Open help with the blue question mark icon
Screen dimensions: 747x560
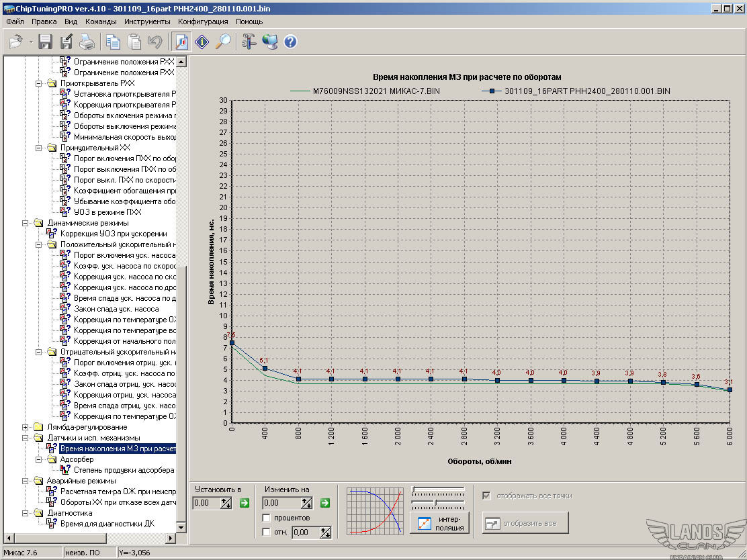(290, 42)
